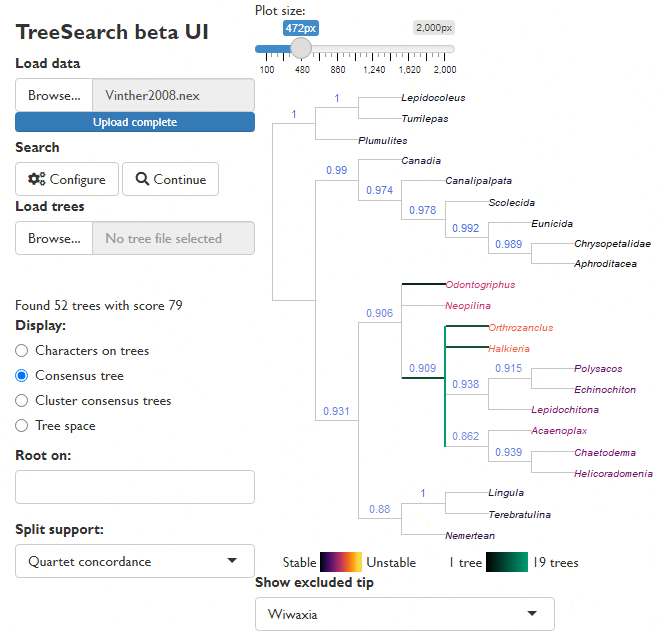This screenshot has height=634, width=663.
Task: Click the Scolecida tip label
Action: click(512, 203)
